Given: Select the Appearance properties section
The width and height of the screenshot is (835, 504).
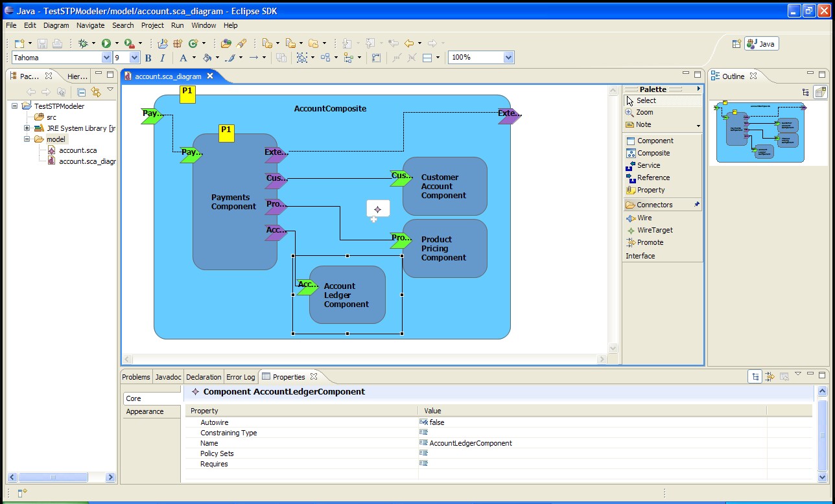Looking at the screenshot, I should [145, 411].
